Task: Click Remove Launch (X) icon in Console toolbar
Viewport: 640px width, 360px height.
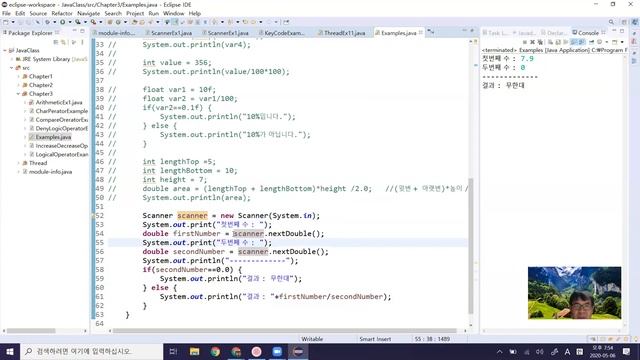Action: coord(532,42)
